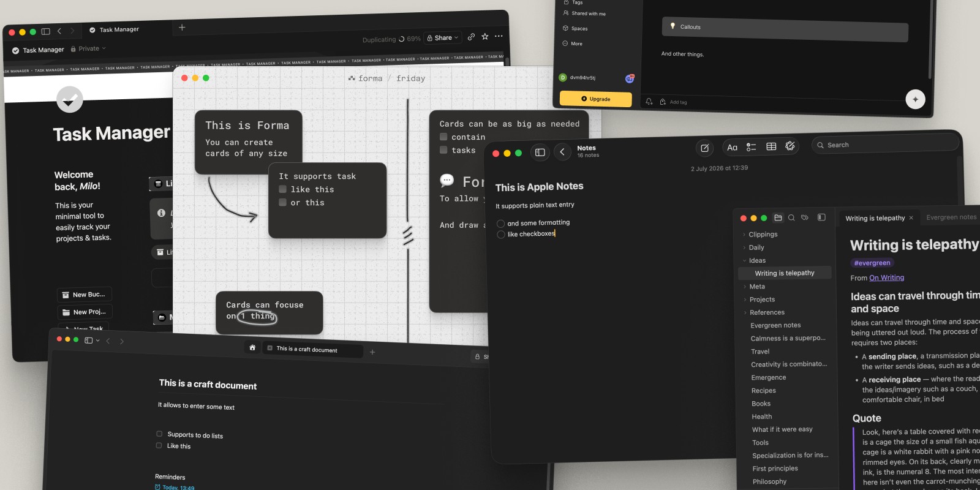
Task: Toggle sidebar in Task Manager window
Action: 45,31
